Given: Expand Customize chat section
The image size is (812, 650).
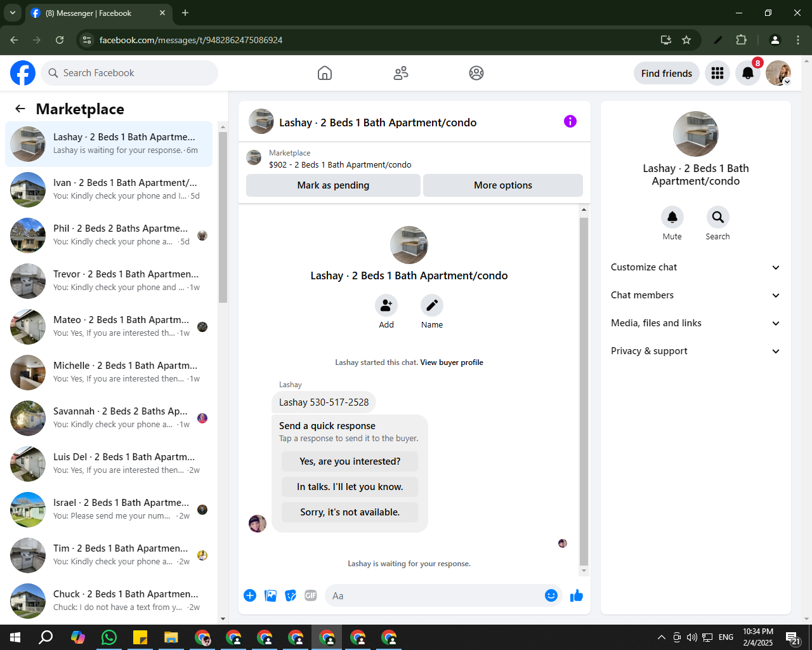Looking at the screenshot, I should click(696, 267).
